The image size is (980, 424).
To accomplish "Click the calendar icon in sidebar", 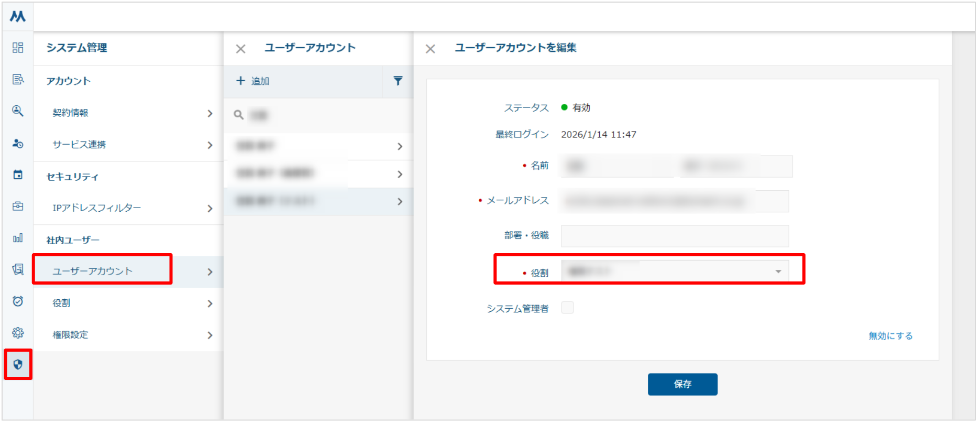I will 18,175.
